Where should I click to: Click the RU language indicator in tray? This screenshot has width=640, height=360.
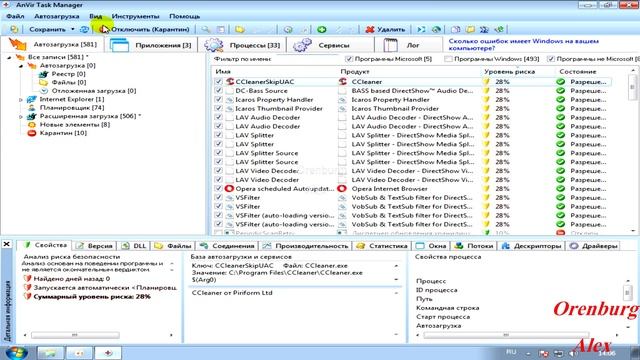pos(511,352)
